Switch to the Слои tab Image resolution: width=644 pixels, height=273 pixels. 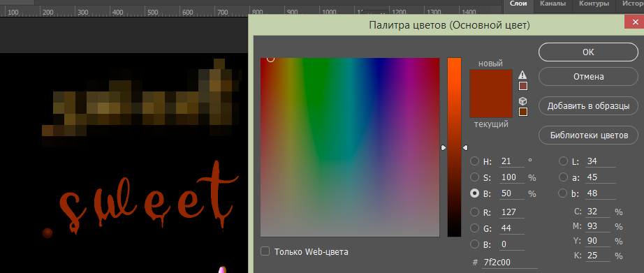click(518, 4)
